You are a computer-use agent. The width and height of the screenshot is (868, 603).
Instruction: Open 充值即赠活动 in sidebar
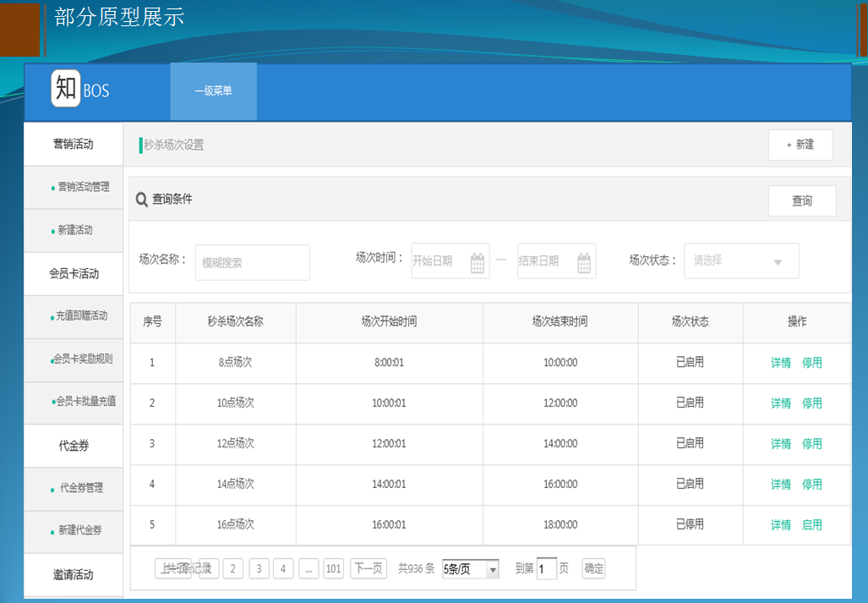tap(74, 316)
